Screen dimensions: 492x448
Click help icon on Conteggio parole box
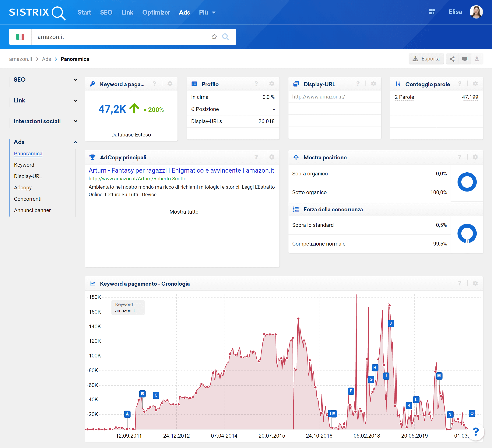459,84
